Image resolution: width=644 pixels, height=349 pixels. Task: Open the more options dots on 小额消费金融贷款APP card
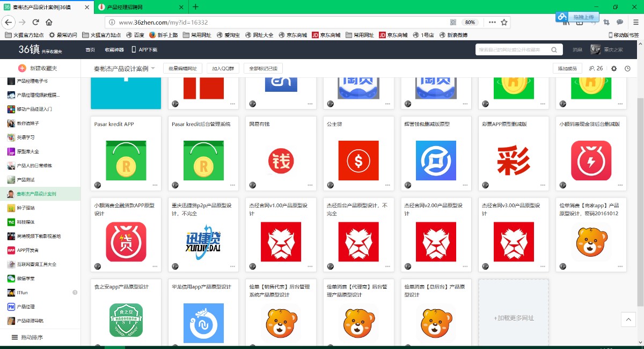click(x=155, y=266)
